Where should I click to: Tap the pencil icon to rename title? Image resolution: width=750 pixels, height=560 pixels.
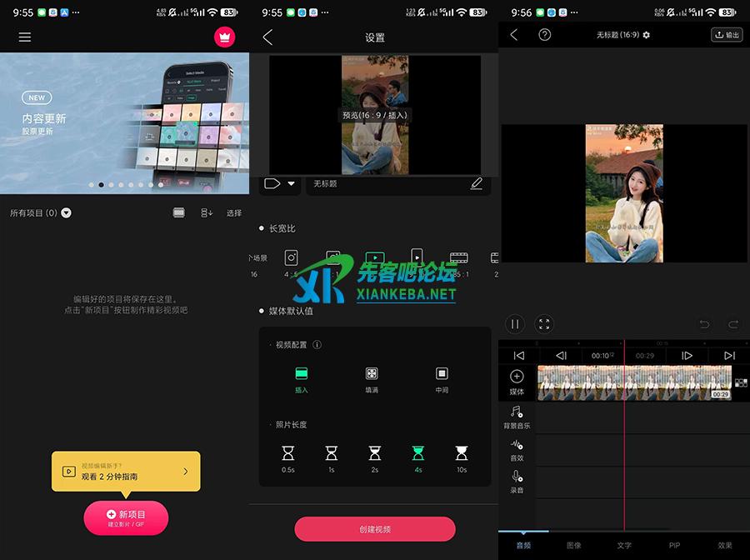(x=476, y=183)
